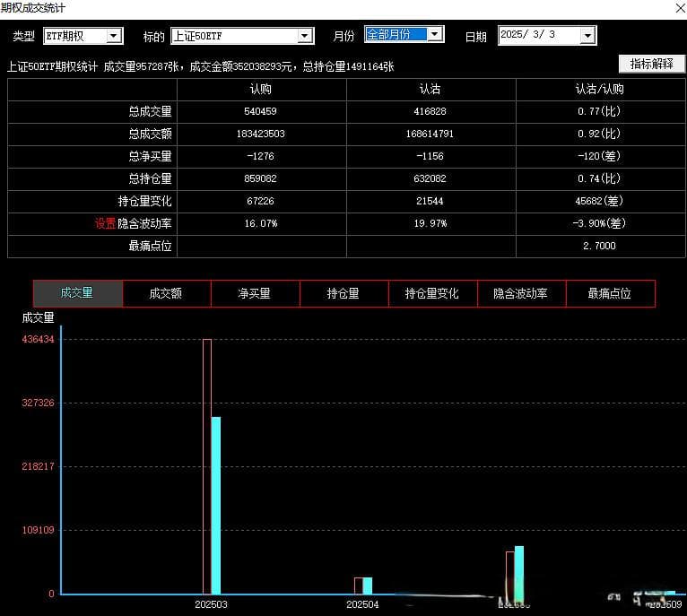Image resolution: width=687 pixels, height=616 pixels.
Task: Click put turnover value 168614791
Action: (430, 134)
